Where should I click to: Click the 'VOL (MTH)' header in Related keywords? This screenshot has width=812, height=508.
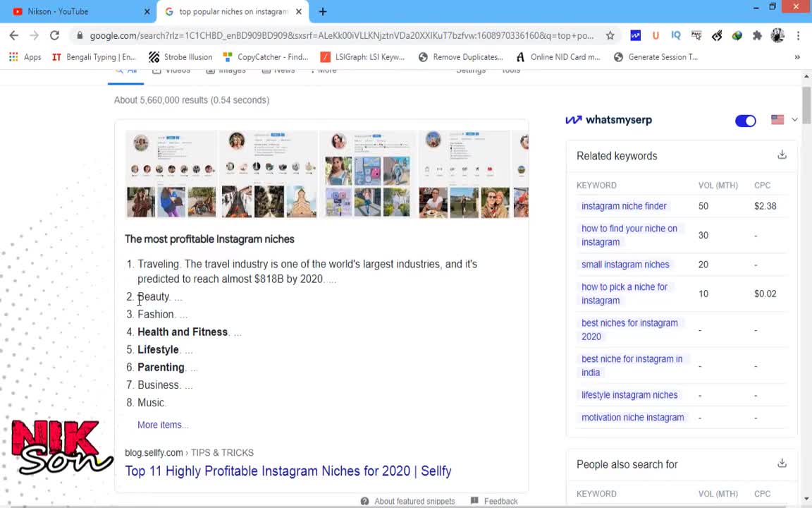point(718,185)
